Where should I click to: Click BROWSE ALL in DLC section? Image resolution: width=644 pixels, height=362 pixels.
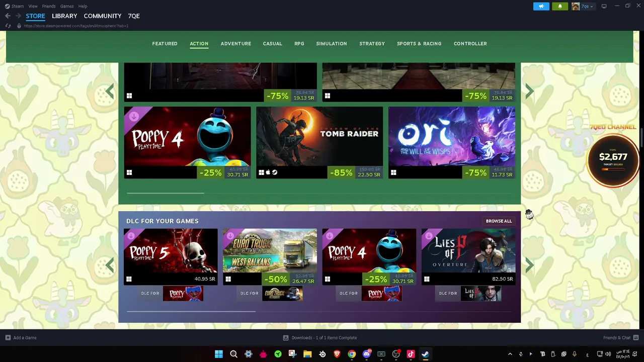(x=499, y=221)
